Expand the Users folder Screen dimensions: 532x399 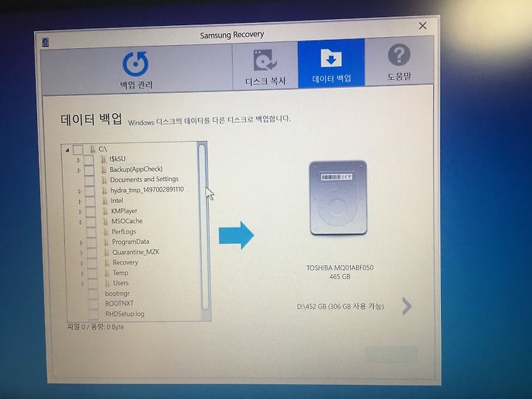tap(83, 284)
